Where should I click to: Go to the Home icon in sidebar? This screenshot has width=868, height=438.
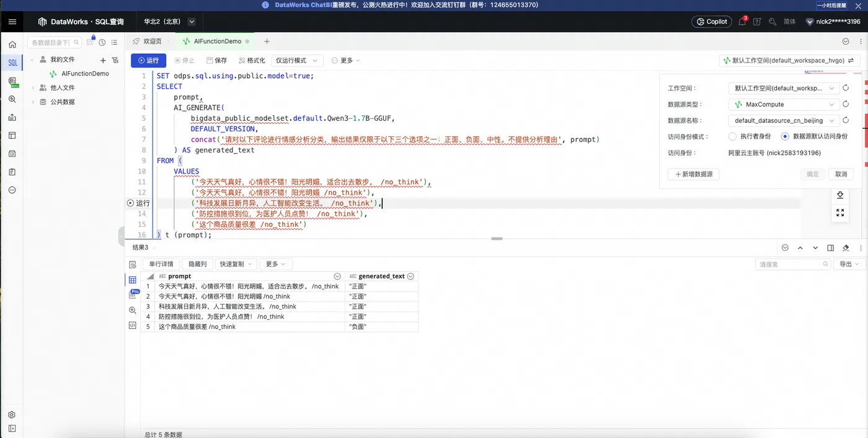12,45
